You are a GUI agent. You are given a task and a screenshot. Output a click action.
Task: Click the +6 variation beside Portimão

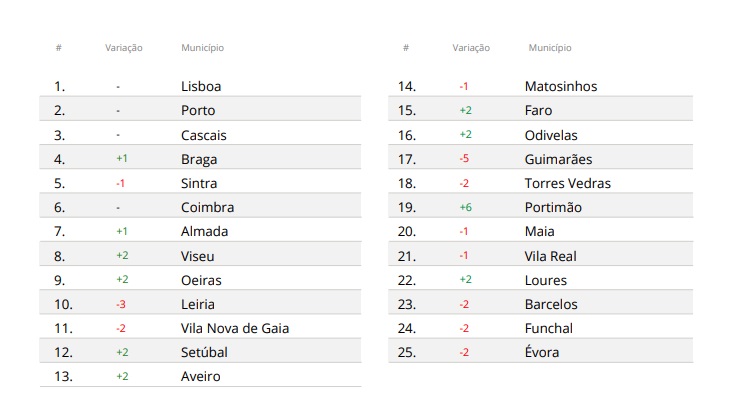465,207
